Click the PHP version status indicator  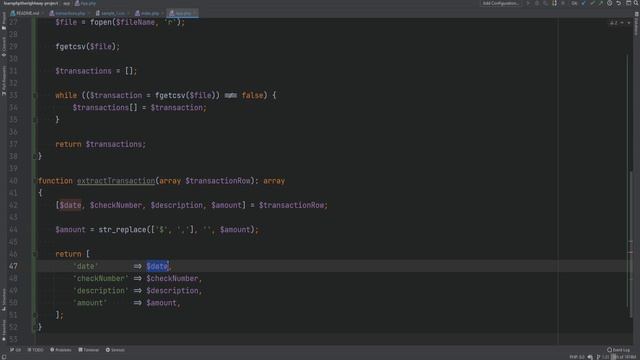tap(577, 357)
